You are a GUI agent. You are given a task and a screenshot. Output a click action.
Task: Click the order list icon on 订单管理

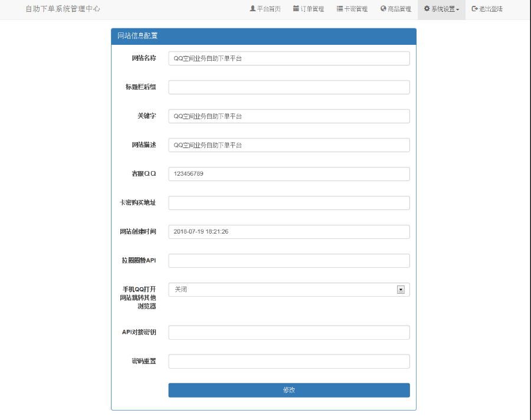tap(296, 9)
